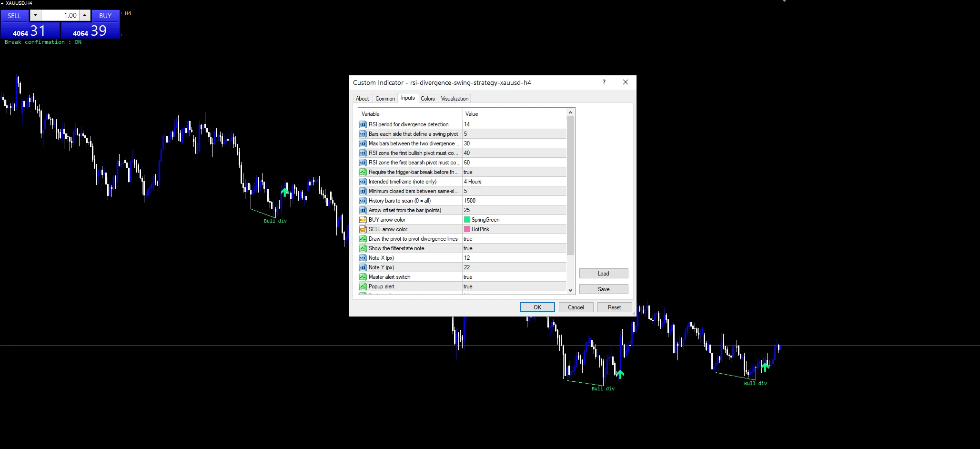
Task: Select the trigger-bar break value true
Action: pos(515,172)
